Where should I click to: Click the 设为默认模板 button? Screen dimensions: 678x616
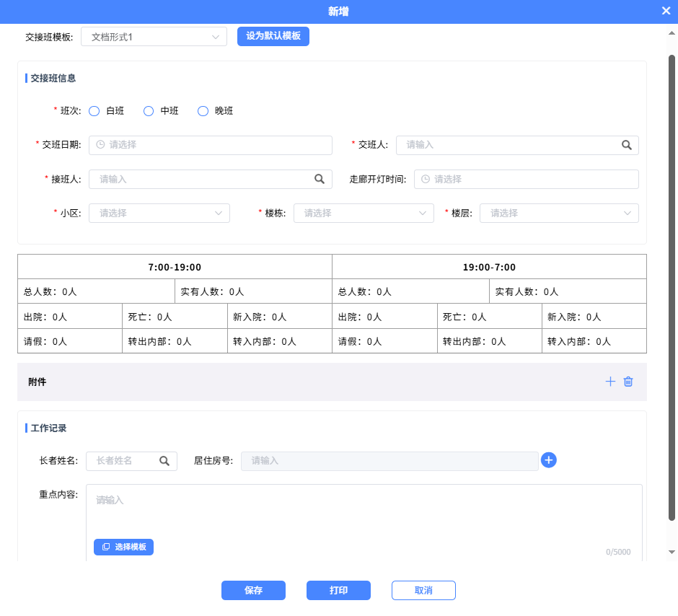273,36
